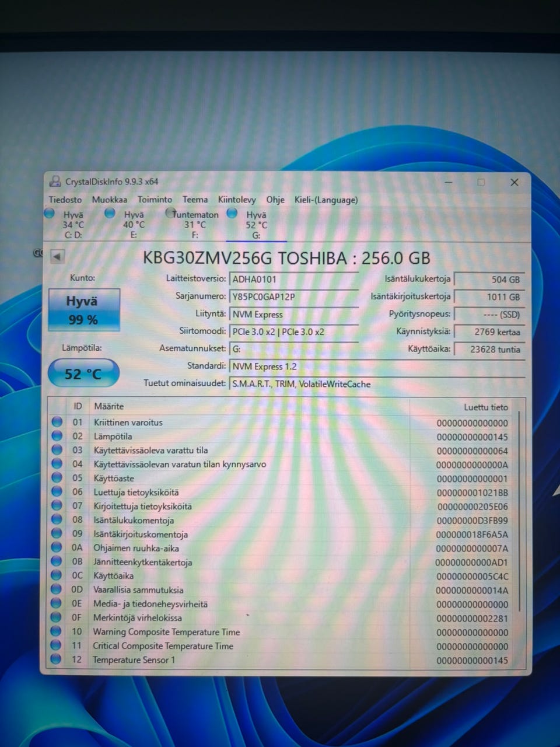The height and width of the screenshot is (747, 560).
Task: Select the Luettuja tietoyksiköitä row
Action: (x=282, y=492)
